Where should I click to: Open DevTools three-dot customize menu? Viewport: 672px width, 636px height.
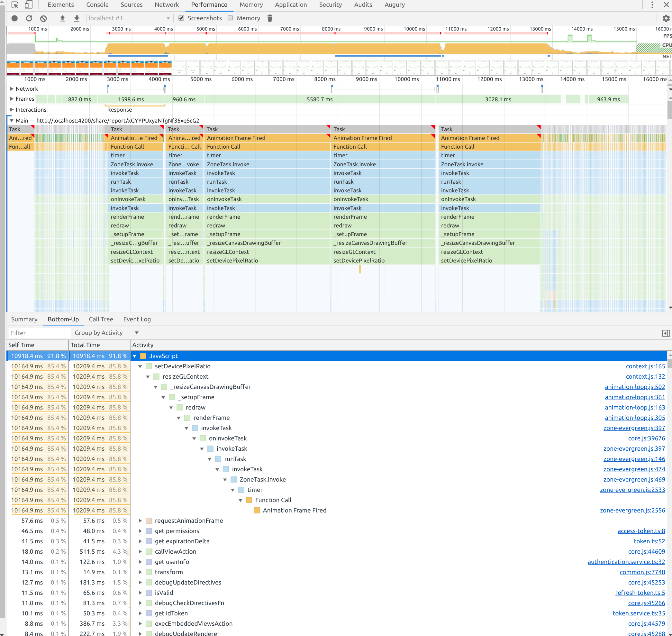click(x=652, y=5)
